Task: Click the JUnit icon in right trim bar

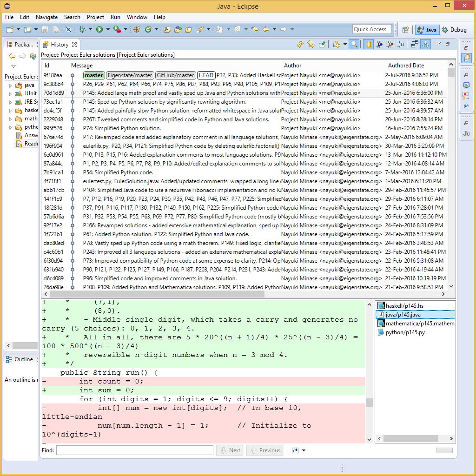Action: point(466,133)
